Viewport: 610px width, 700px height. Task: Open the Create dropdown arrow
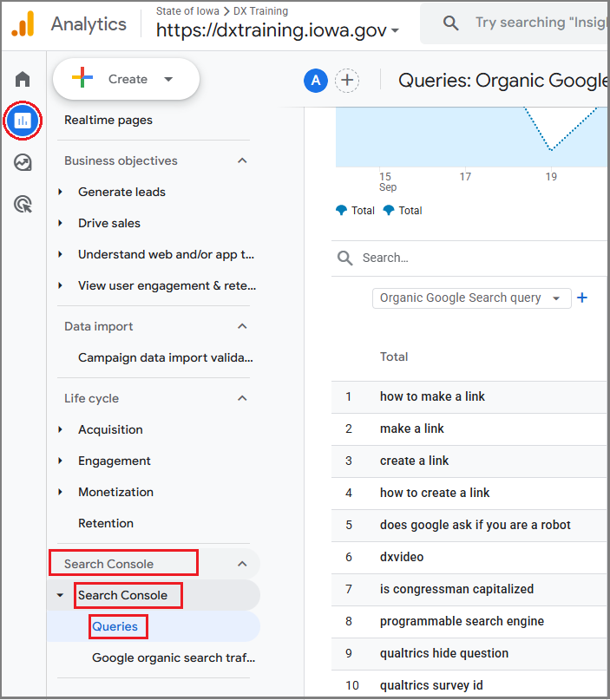[x=168, y=80]
